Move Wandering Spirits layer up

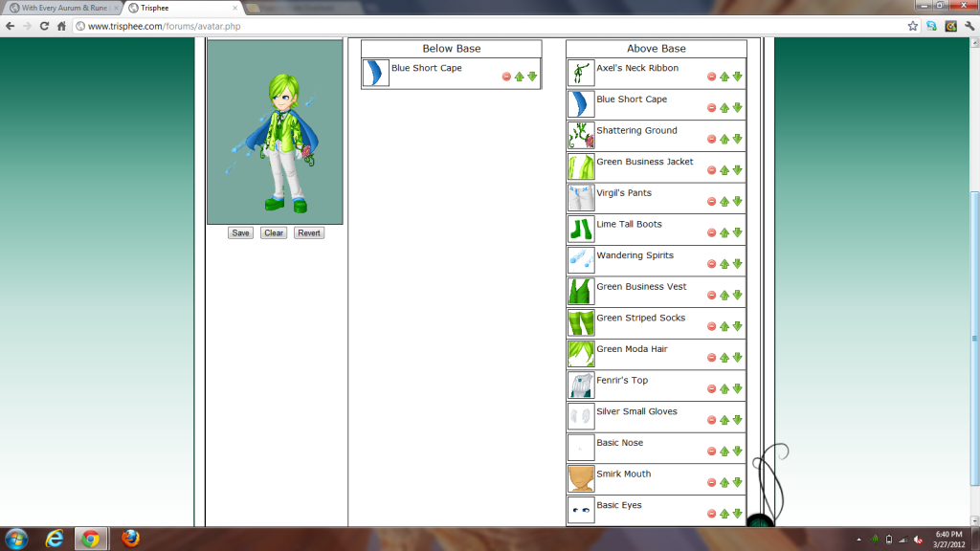(x=724, y=264)
